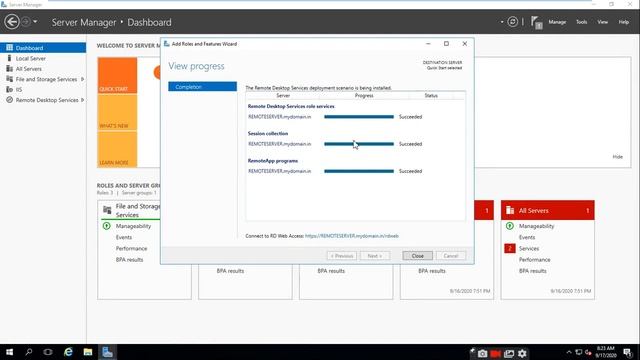Launch Internet Explorer from taskbar

pyautogui.click(x=68, y=352)
